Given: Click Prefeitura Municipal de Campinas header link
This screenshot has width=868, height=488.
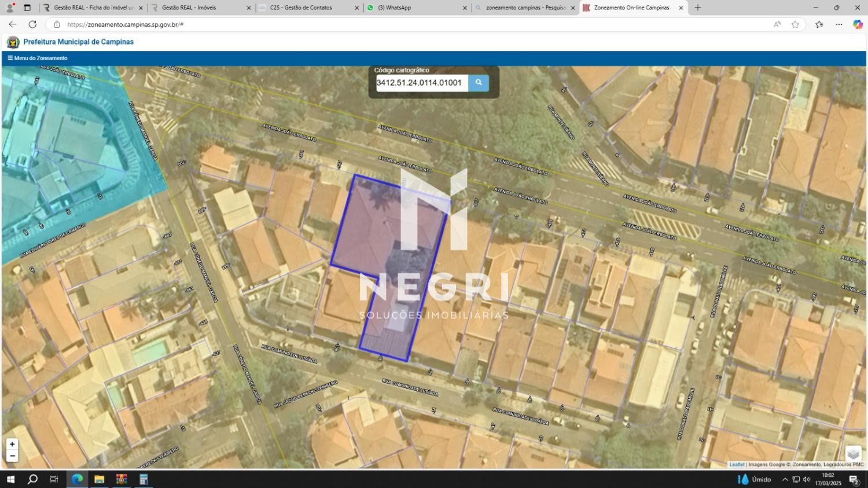Looking at the screenshot, I should coord(78,42).
